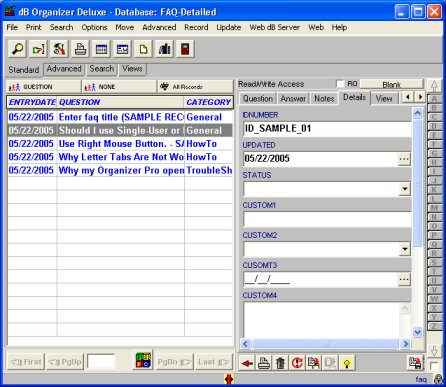446x387 pixels.
Task: Click the TroubleSh category cell
Action: click(x=209, y=170)
